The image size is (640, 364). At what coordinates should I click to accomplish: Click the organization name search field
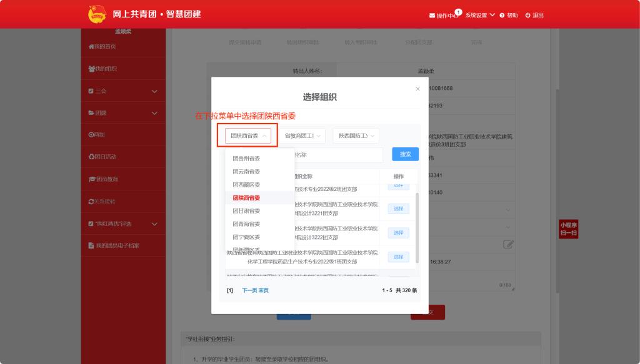click(337, 154)
